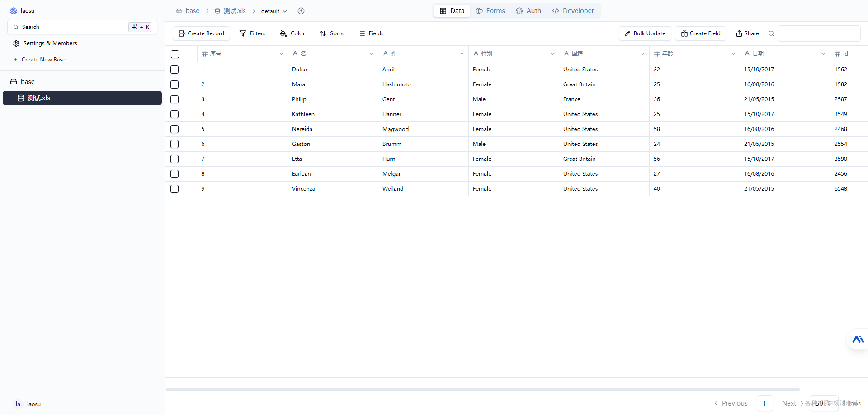Screen dimensions: 868x415
Task: Expand the 国籍 column menu chevron
Action: pos(643,54)
